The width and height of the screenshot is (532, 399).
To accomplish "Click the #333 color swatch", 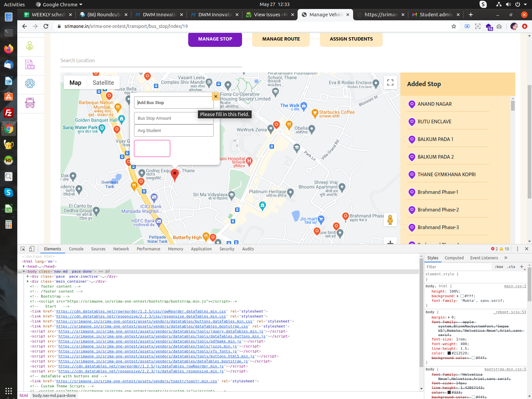I will click(x=449, y=392).
